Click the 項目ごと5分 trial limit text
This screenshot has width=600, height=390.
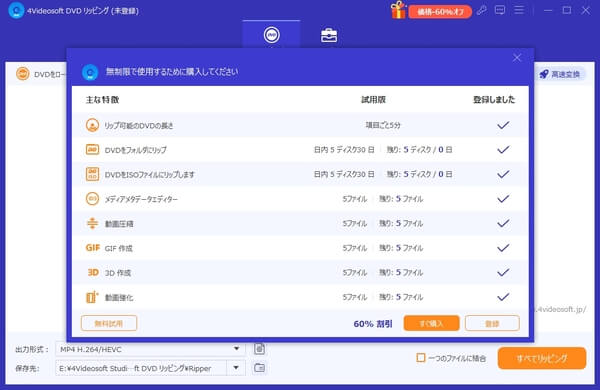point(383,125)
